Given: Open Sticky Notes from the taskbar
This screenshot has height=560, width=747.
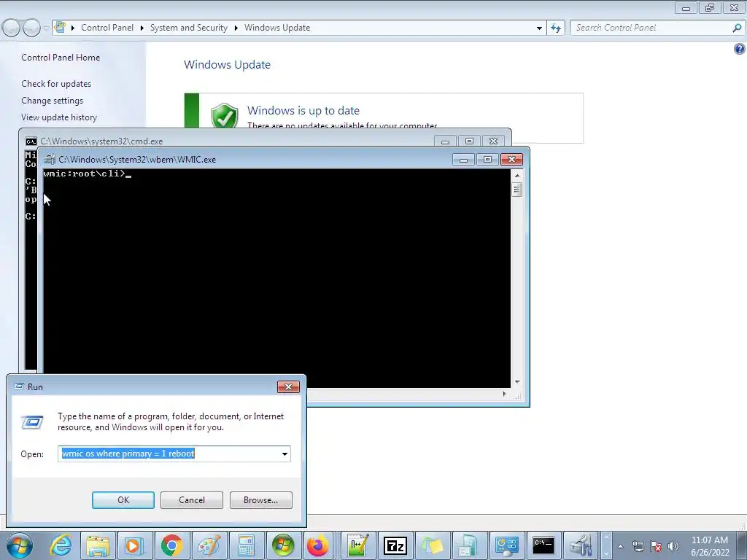Looking at the screenshot, I should (x=432, y=545).
